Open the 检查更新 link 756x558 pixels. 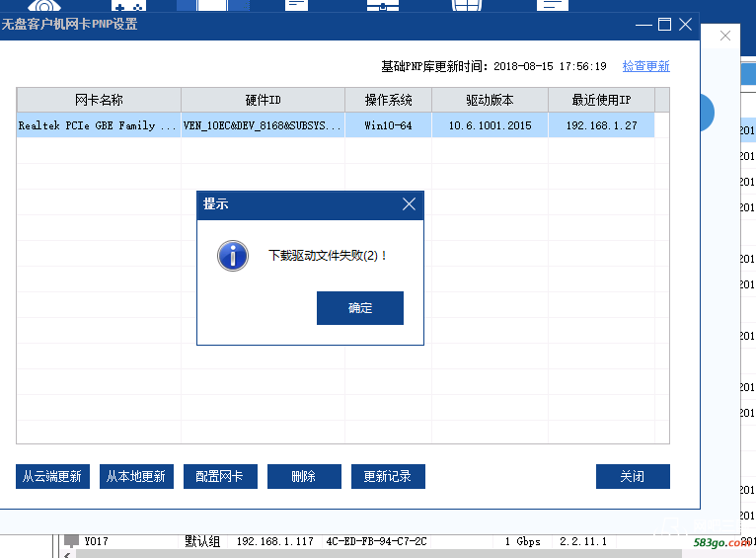pyautogui.click(x=645, y=66)
